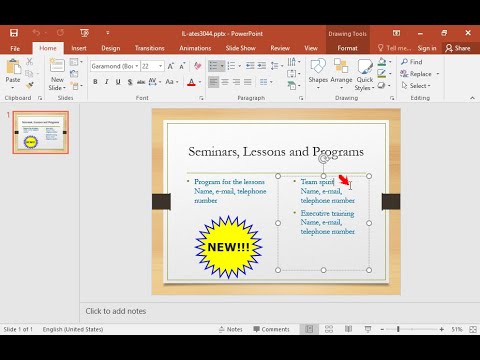The image size is (480, 360).
Task: Select the slide 1 thumbnail
Action: click(41, 132)
